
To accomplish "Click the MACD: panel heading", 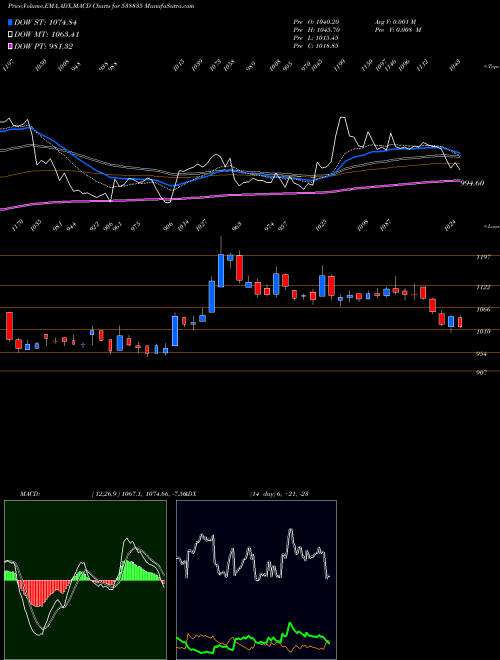I will point(29,494).
